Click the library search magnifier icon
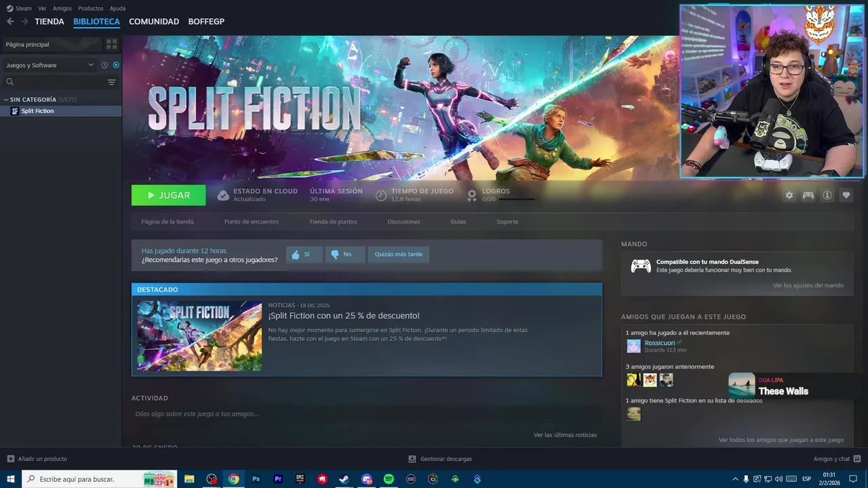This screenshot has width=868, height=488. point(10,82)
